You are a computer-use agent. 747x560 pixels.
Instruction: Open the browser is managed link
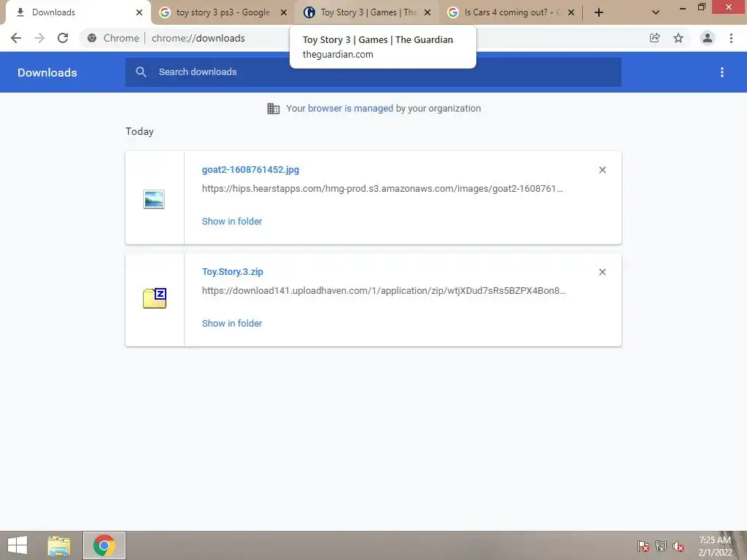351,108
